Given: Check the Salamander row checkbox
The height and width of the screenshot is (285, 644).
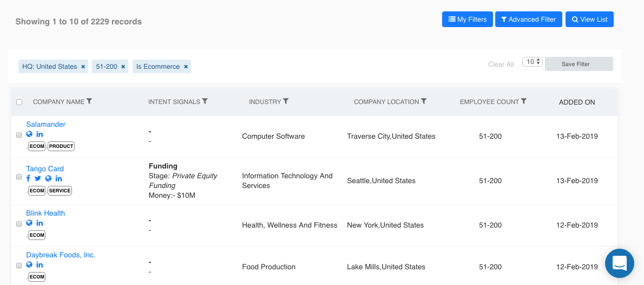Looking at the screenshot, I should pos(19,134).
